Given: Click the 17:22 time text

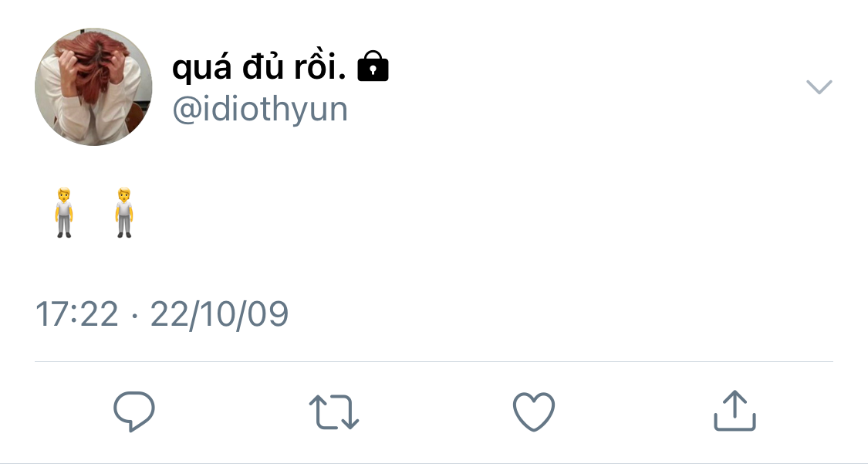Looking at the screenshot, I should point(77,314).
